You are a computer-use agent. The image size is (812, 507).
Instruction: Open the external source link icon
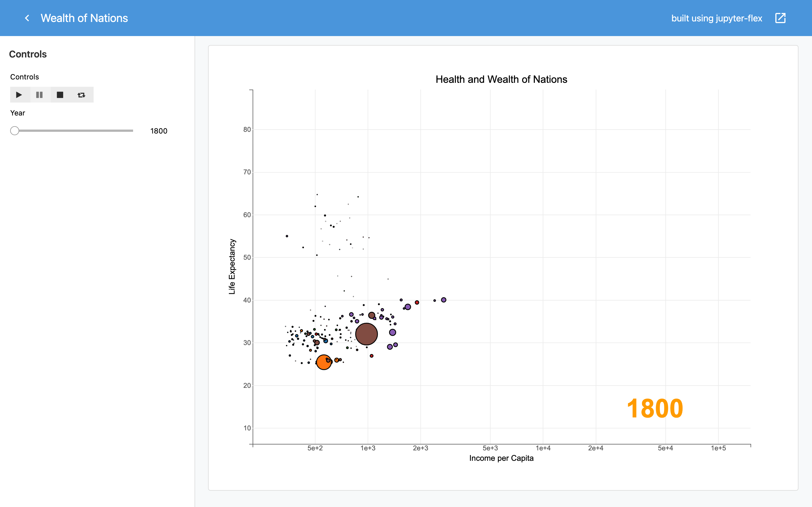coord(780,18)
